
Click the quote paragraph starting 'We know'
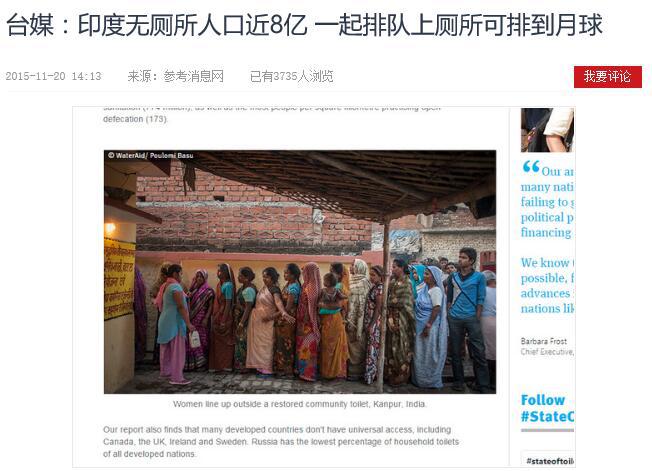(x=547, y=286)
